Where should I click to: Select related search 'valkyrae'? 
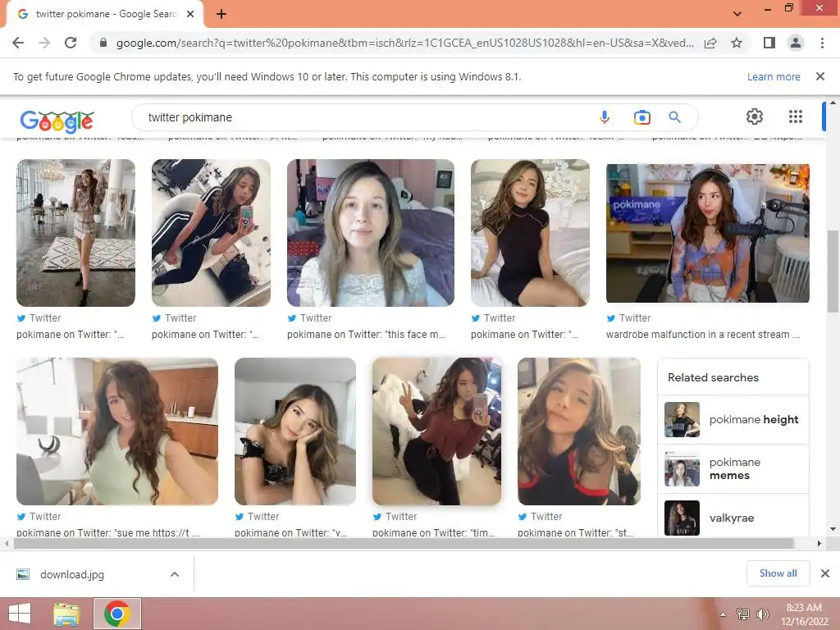coord(733,518)
